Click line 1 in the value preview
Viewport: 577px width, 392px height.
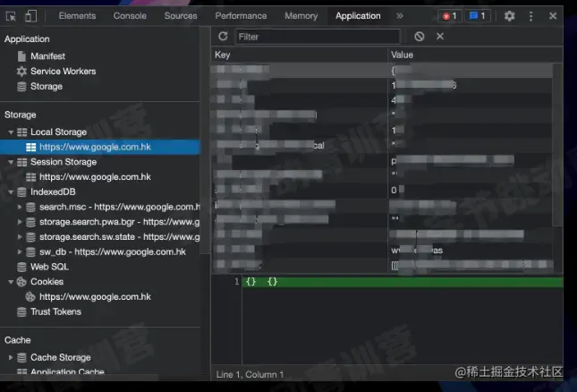click(x=403, y=282)
